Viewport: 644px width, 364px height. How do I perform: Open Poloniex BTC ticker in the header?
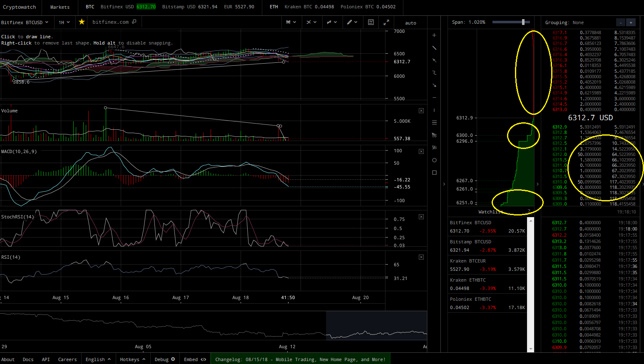[368, 7]
